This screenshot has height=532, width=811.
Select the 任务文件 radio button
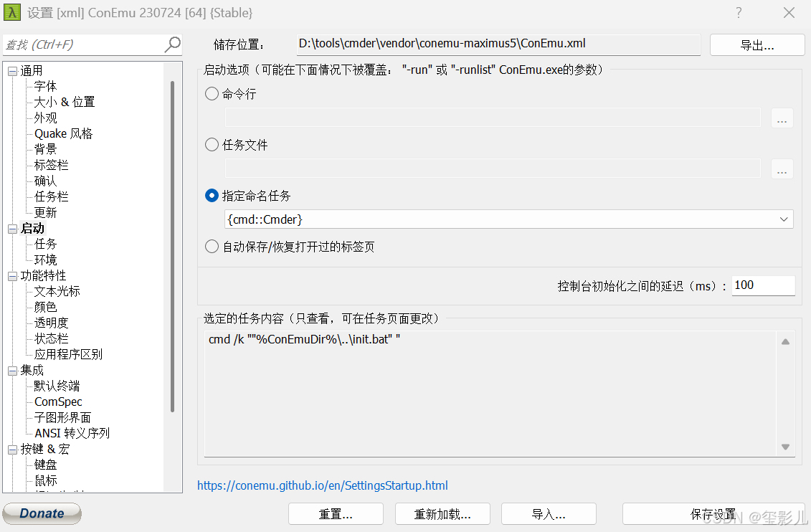[x=212, y=144]
